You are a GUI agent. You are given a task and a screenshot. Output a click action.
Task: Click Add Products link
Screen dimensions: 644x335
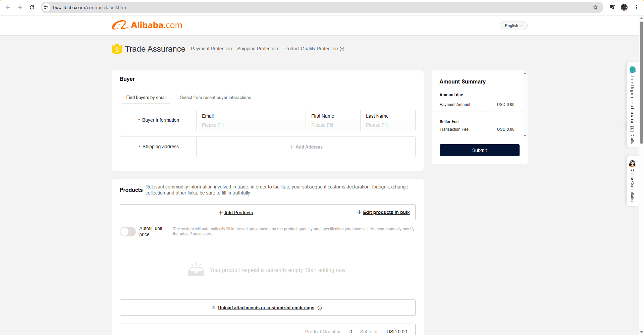tap(238, 213)
